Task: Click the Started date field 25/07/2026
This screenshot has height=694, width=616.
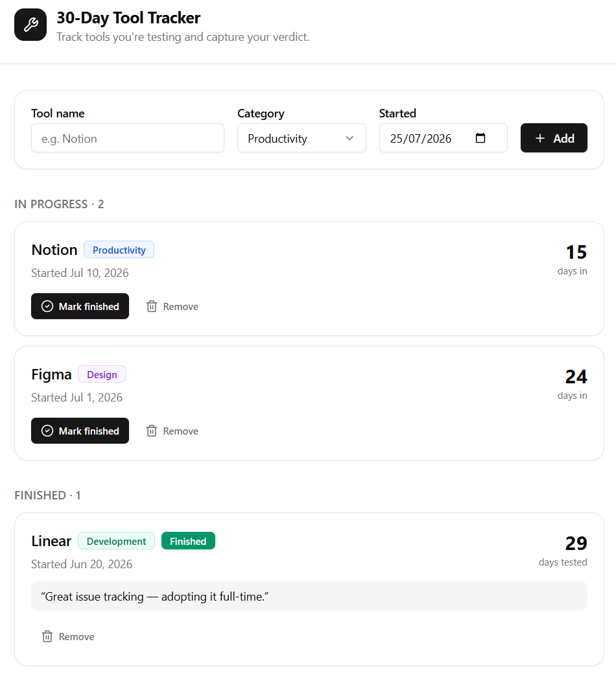Action: pyautogui.click(x=444, y=138)
